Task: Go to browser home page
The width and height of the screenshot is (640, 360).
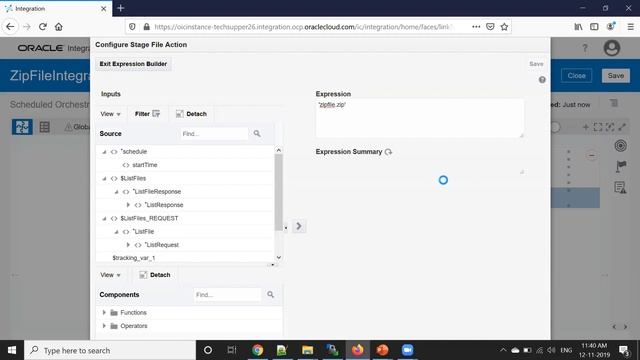Action: pyautogui.click(x=59, y=27)
